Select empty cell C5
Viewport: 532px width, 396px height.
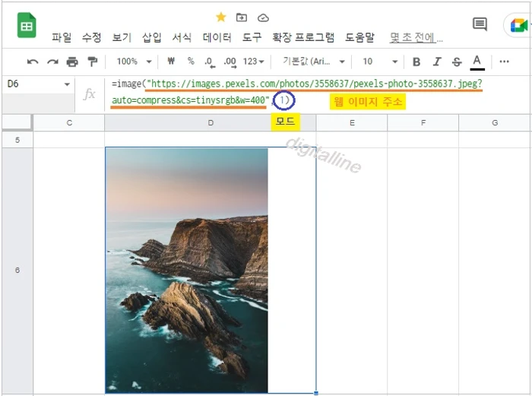click(69, 139)
